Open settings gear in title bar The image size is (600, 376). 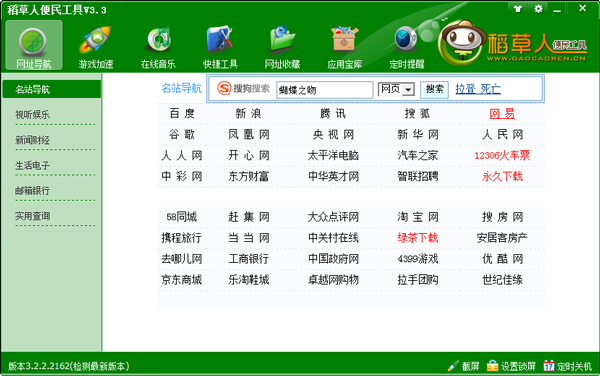pyautogui.click(x=538, y=8)
